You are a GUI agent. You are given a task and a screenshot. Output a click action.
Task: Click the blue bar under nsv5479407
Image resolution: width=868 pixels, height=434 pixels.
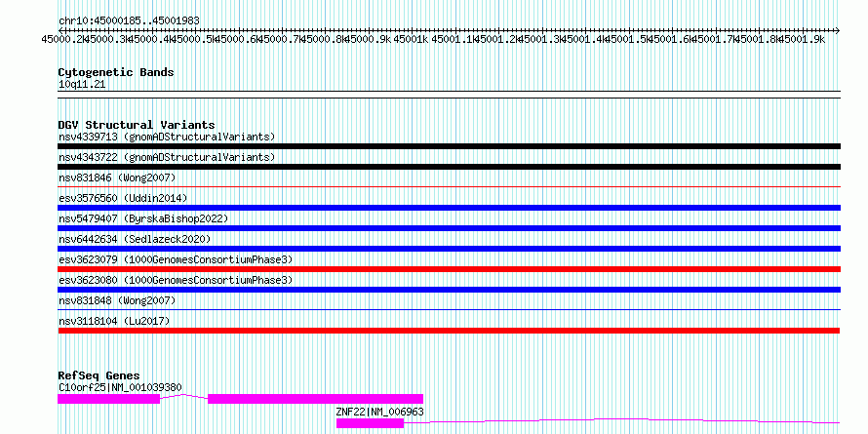tap(449, 228)
